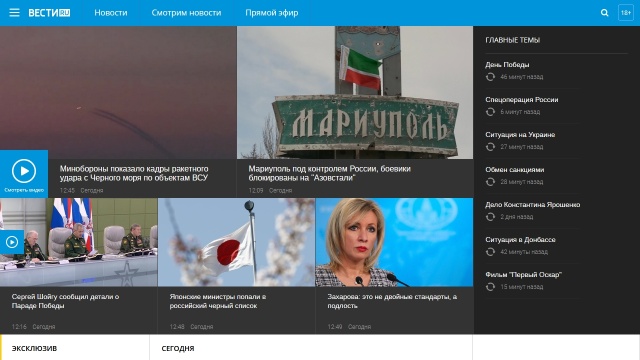Click the ГЛАВНЫЕ ТЕМЫ heading
The height and width of the screenshot is (360, 640).
tap(512, 40)
